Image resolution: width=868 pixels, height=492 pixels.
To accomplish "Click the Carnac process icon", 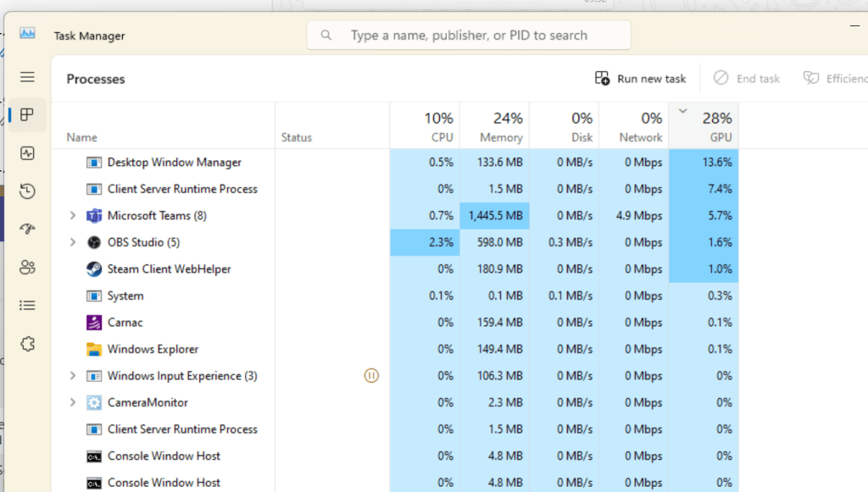I will [x=94, y=323].
